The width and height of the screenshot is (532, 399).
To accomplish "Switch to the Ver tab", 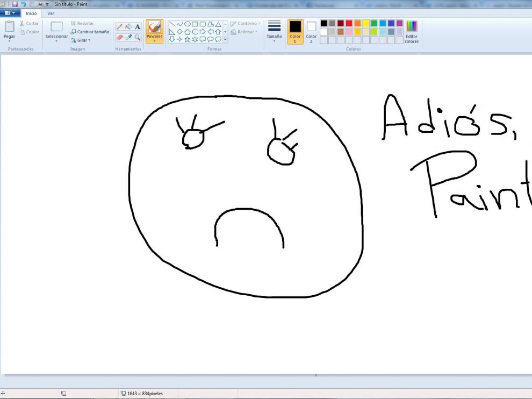I will click(51, 13).
